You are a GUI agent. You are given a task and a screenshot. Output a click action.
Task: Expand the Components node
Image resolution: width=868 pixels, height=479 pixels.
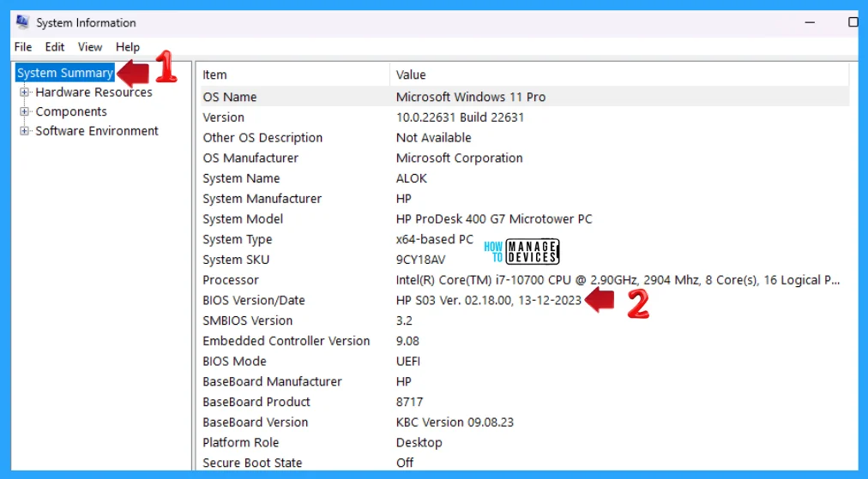click(x=24, y=111)
